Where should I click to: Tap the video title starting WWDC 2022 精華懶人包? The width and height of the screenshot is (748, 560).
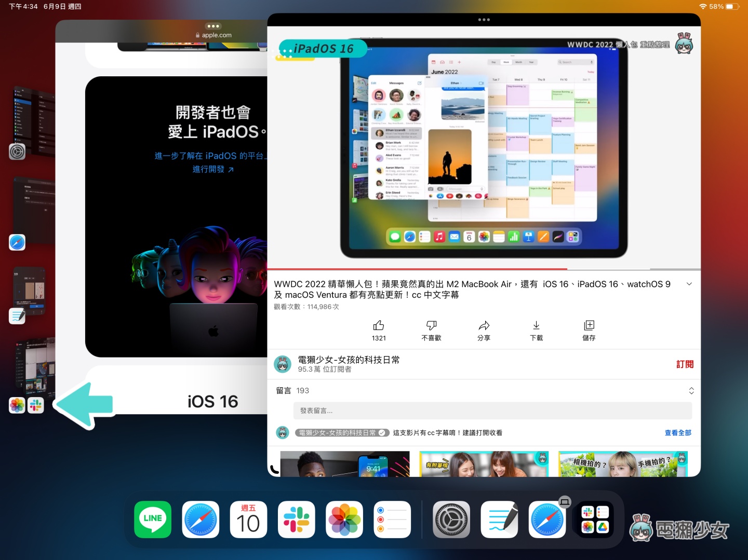[472, 289]
